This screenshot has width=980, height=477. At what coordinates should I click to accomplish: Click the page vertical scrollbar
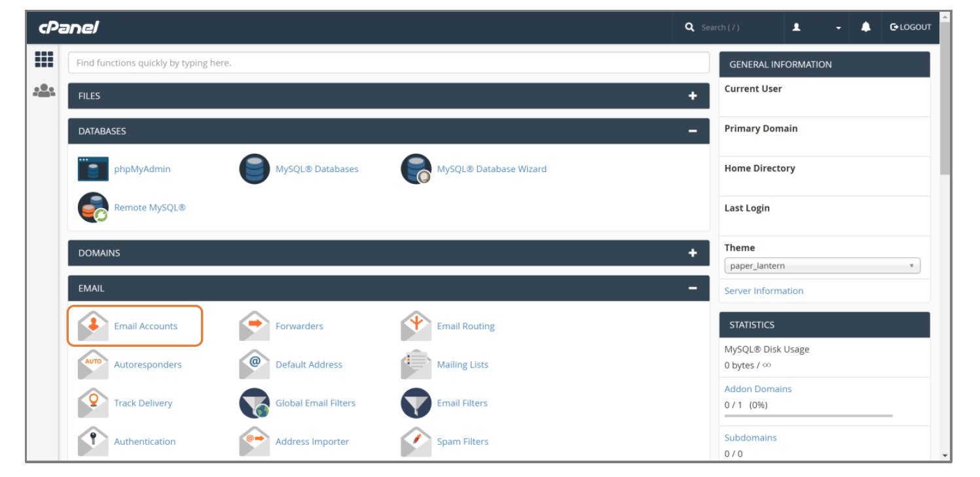(x=945, y=98)
